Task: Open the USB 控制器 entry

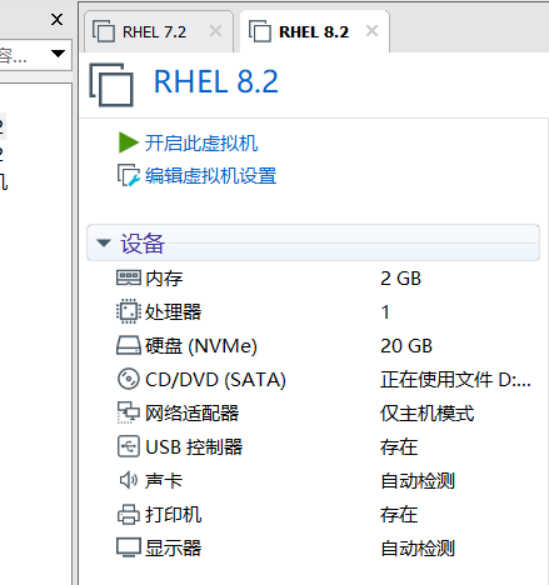Action: point(194,447)
